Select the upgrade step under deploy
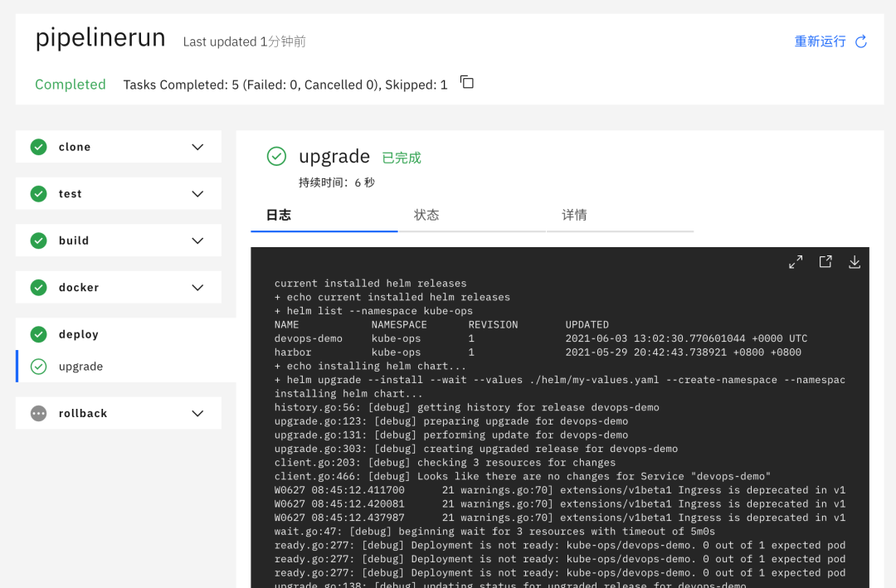The width and height of the screenshot is (896, 588). click(126, 367)
